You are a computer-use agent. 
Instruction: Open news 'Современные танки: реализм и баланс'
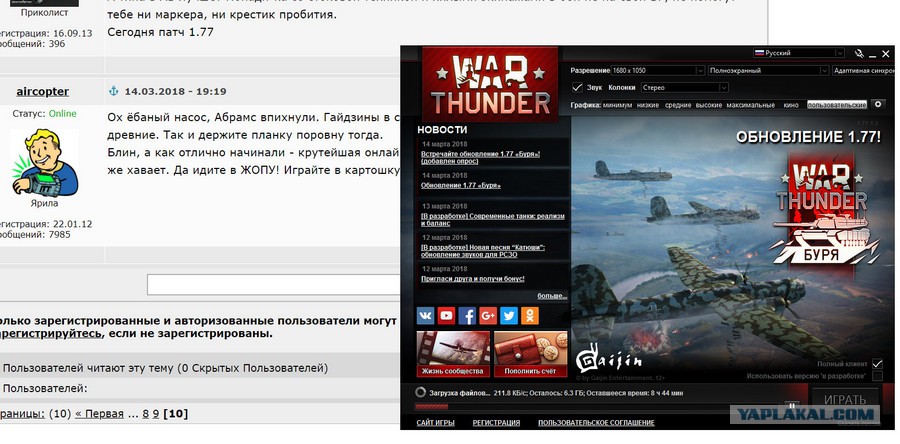click(x=493, y=219)
